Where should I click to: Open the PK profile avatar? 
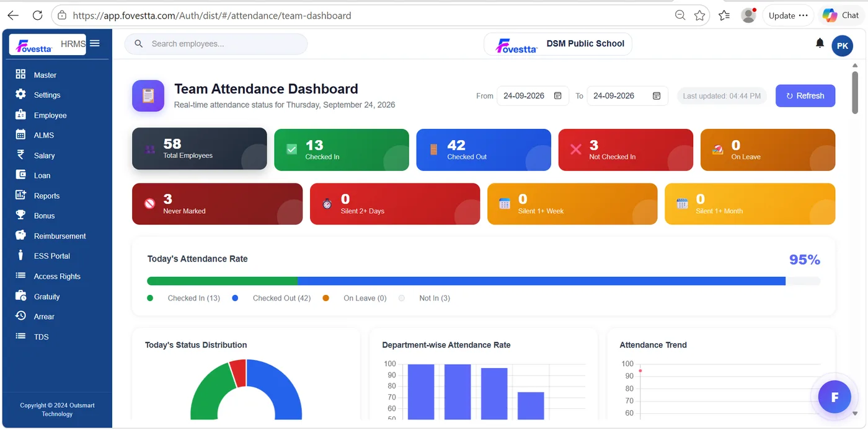pyautogui.click(x=842, y=46)
